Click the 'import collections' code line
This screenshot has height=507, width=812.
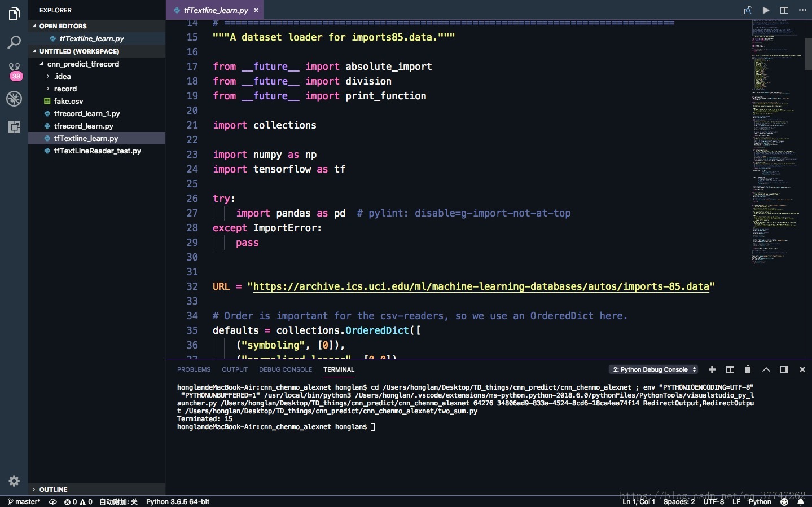265,125
